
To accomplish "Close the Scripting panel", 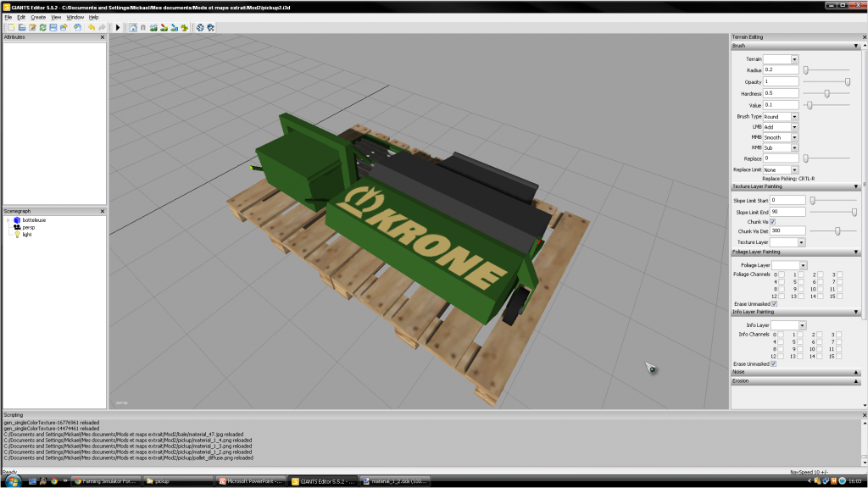I will pyautogui.click(x=864, y=415).
